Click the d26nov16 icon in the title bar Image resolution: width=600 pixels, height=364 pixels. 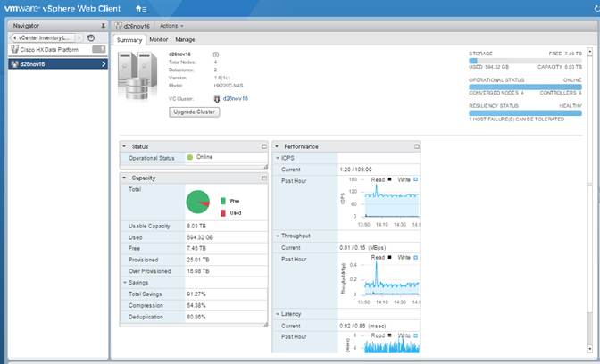[x=118, y=26]
